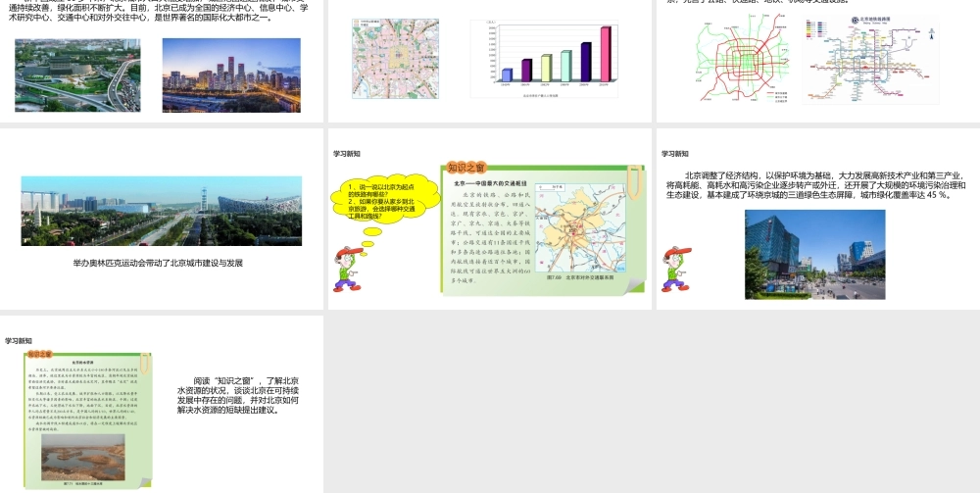Select the colored bar chart on second slide

coord(544,59)
